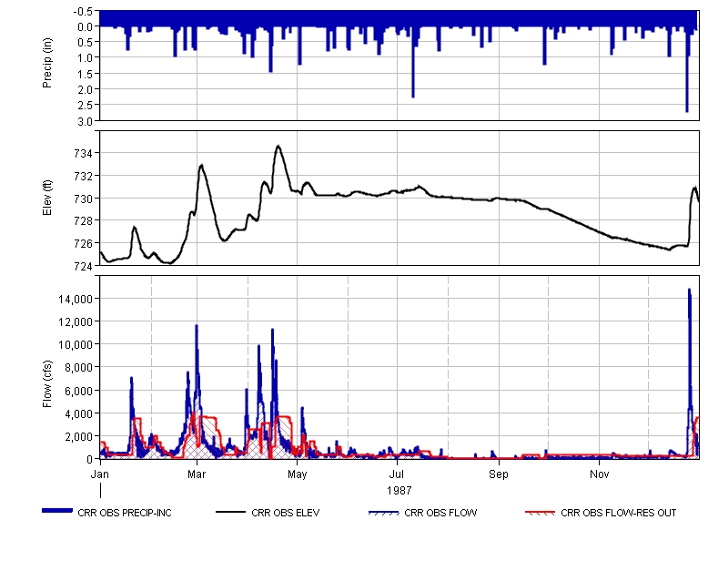Click the 1.5 tick on precip axis
Screen dimensions: 728x571
pos(85,74)
